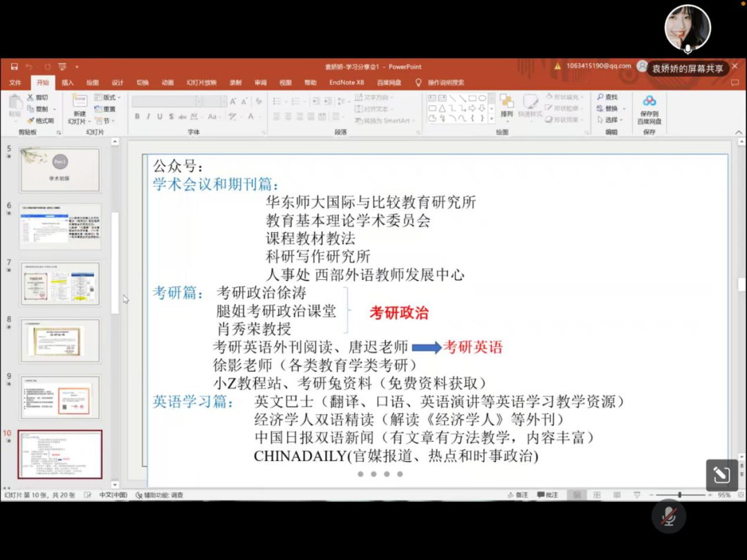This screenshot has height=560, width=747.
Task: Open the Slide Show (幻灯片放映) tab
Action: (x=201, y=83)
